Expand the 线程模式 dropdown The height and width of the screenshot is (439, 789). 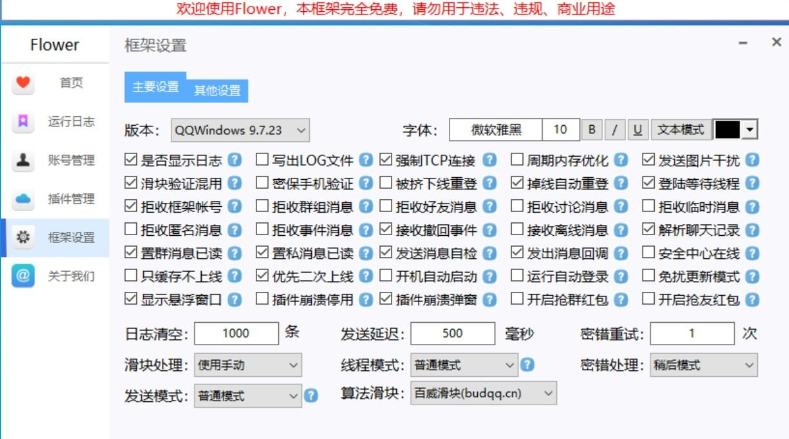coord(464,365)
